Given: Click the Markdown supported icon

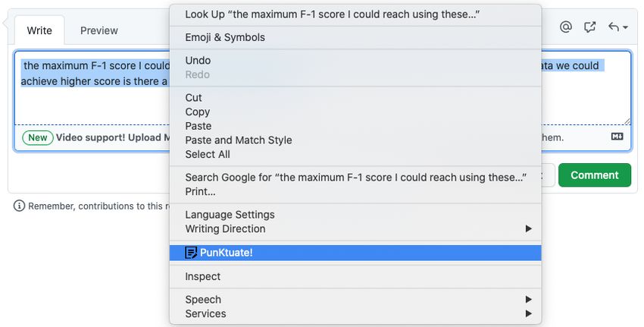Looking at the screenshot, I should coord(617,137).
